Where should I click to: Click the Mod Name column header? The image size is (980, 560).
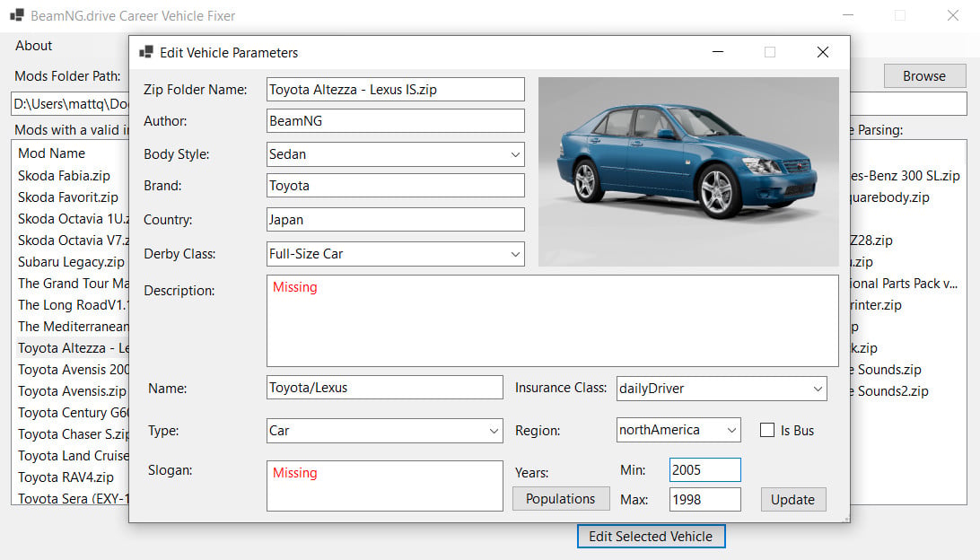point(51,153)
